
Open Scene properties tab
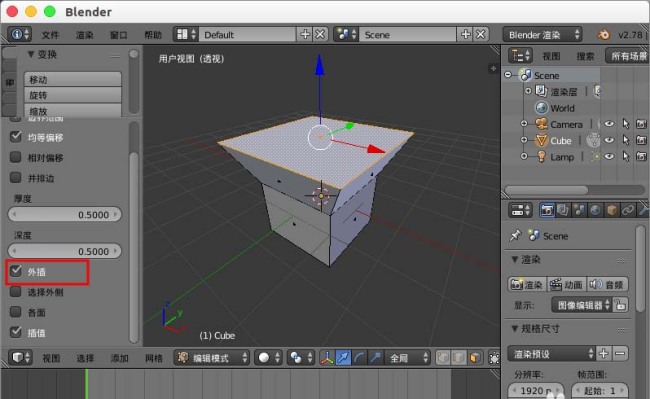click(579, 210)
